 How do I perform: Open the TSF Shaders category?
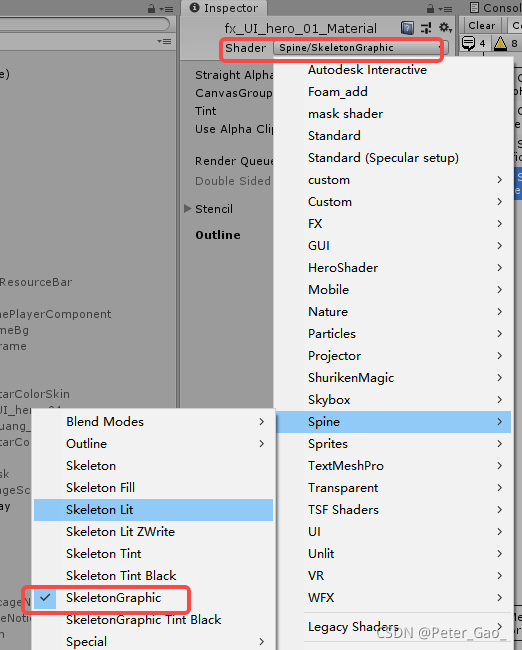tap(393, 510)
